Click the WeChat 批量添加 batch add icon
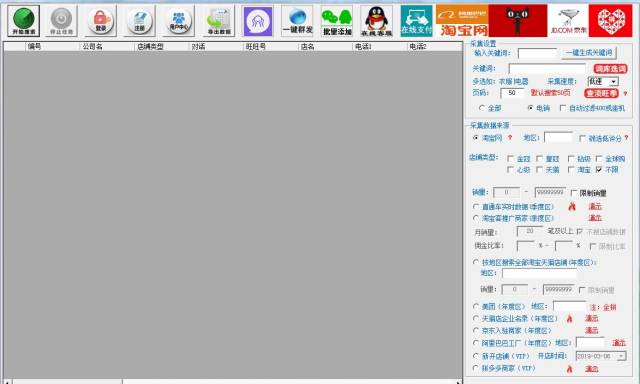The height and width of the screenshot is (384, 640). coord(337,20)
